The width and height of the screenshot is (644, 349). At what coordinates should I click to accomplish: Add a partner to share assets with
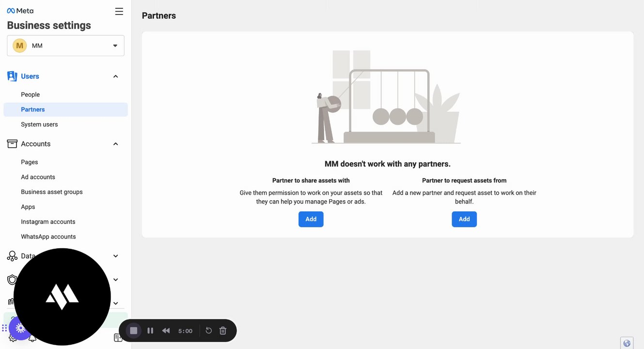(311, 219)
